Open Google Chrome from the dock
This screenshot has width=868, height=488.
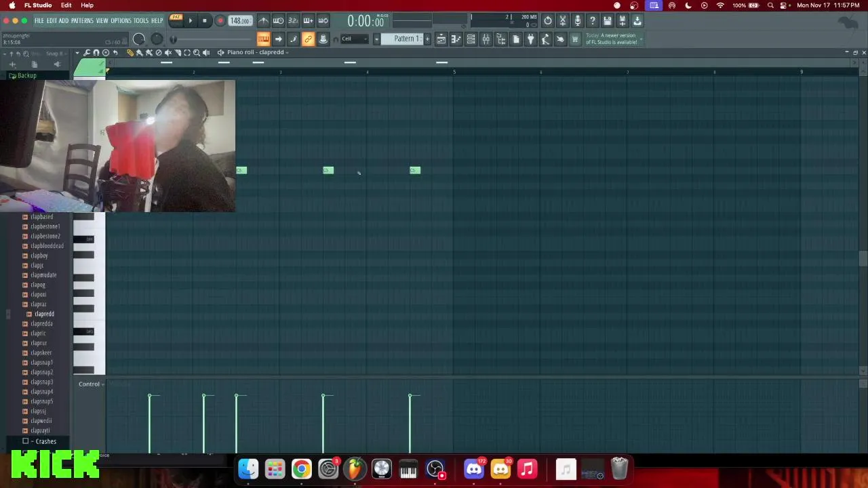click(x=301, y=468)
